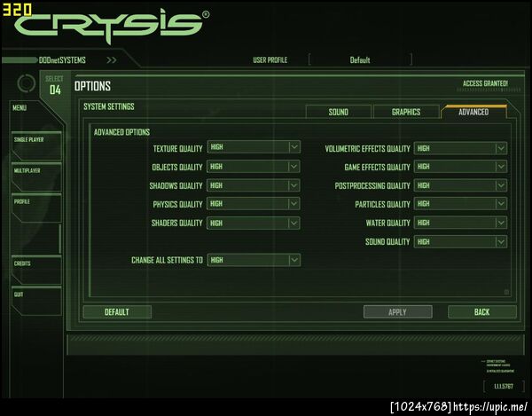Click the User Profile Default field
This screenshot has width=532, height=416.
[360, 60]
